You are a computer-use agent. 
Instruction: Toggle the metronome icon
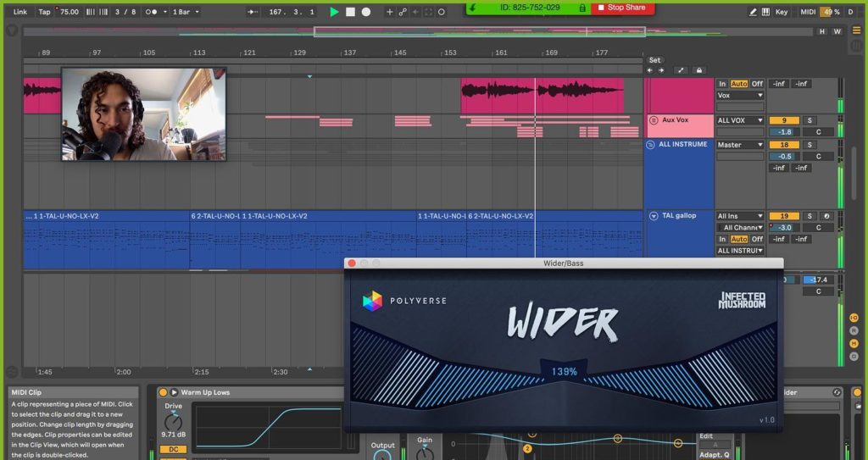151,12
